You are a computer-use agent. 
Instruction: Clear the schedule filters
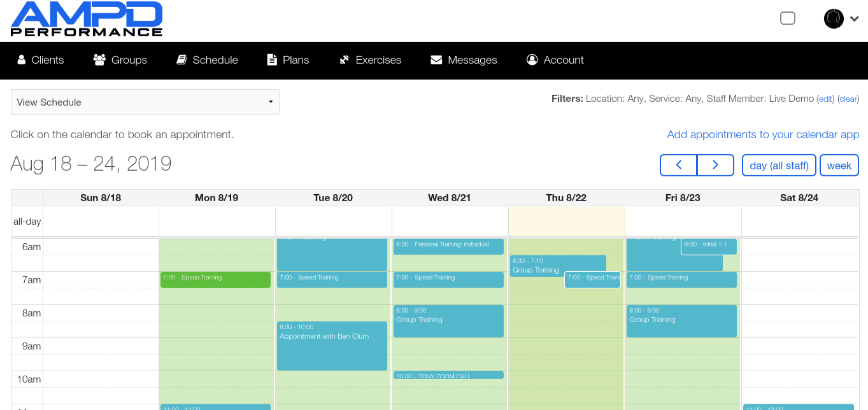[848, 99]
